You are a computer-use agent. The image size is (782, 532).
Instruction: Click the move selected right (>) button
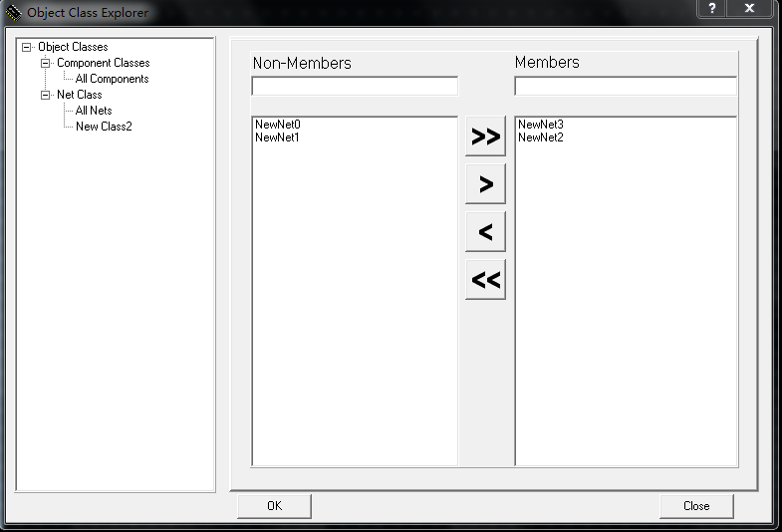(x=485, y=184)
